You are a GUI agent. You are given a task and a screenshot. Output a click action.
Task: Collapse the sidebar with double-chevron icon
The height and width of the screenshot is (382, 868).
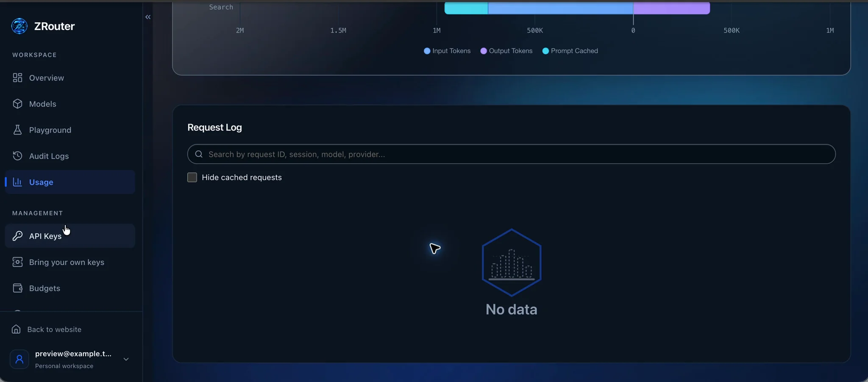[x=148, y=17]
